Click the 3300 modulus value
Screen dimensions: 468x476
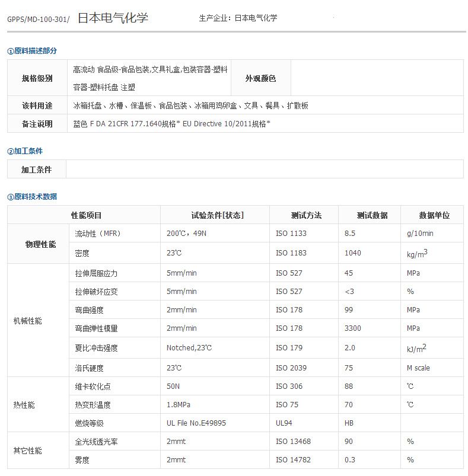(352, 328)
